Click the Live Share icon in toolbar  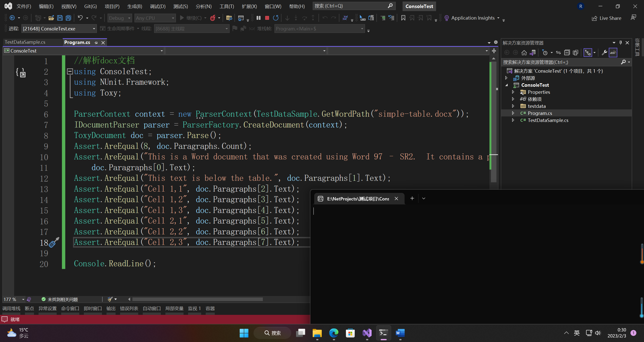tap(594, 18)
